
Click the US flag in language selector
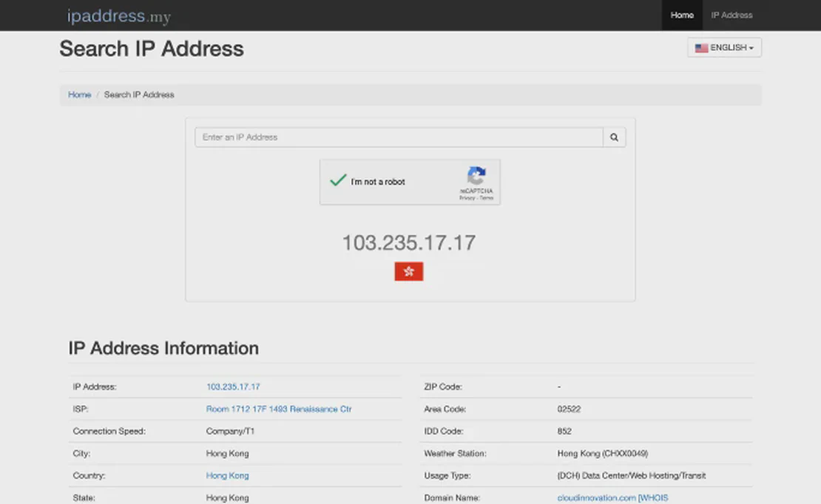point(701,48)
